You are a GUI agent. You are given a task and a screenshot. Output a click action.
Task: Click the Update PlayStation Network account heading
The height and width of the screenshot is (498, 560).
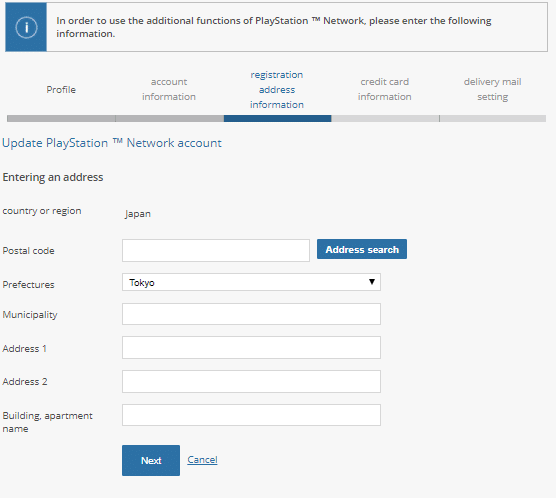(x=112, y=143)
